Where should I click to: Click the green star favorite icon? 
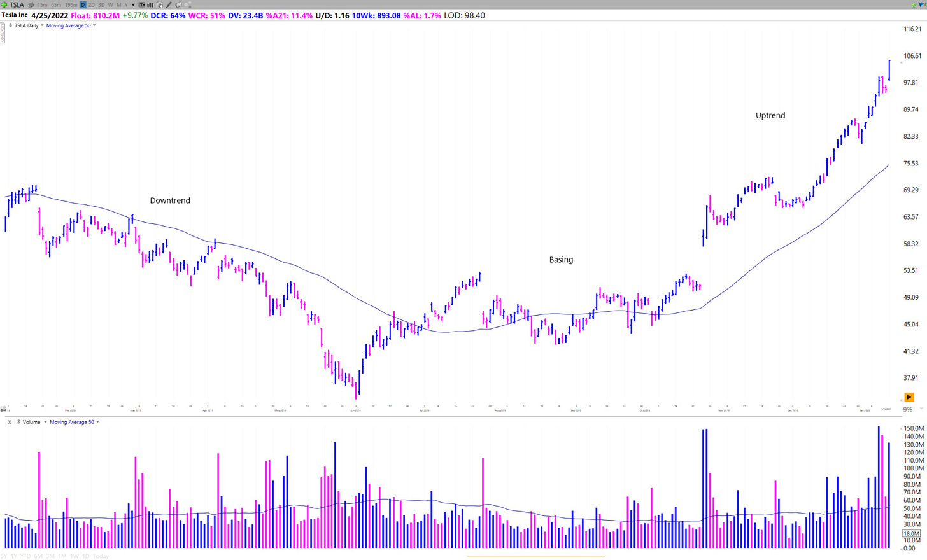coord(914,4)
